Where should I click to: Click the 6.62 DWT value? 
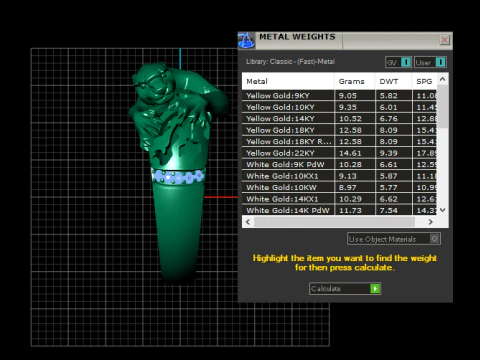point(389,199)
